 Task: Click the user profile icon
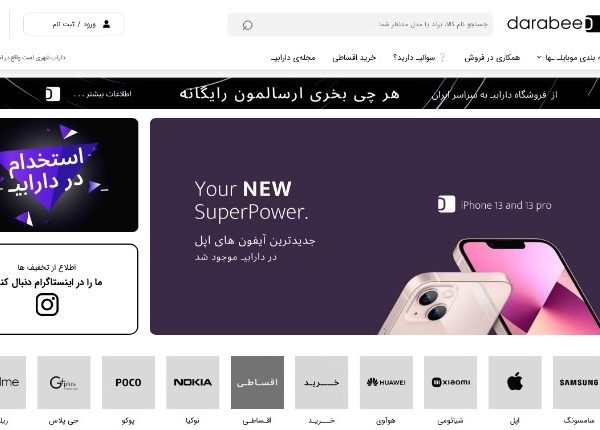pos(106,24)
